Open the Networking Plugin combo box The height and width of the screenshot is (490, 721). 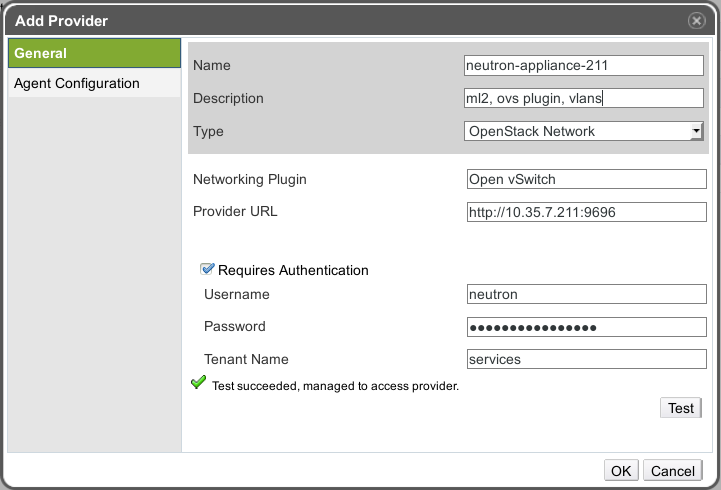point(586,180)
